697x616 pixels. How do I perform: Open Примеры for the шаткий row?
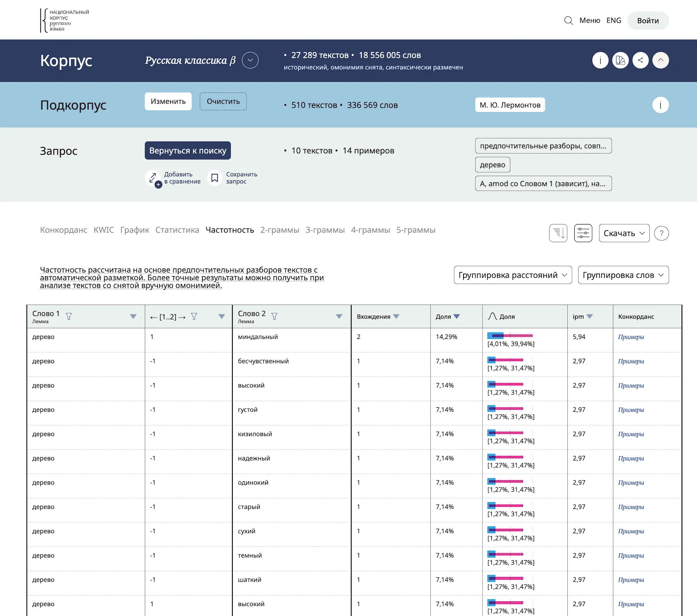pyautogui.click(x=631, y=580)
